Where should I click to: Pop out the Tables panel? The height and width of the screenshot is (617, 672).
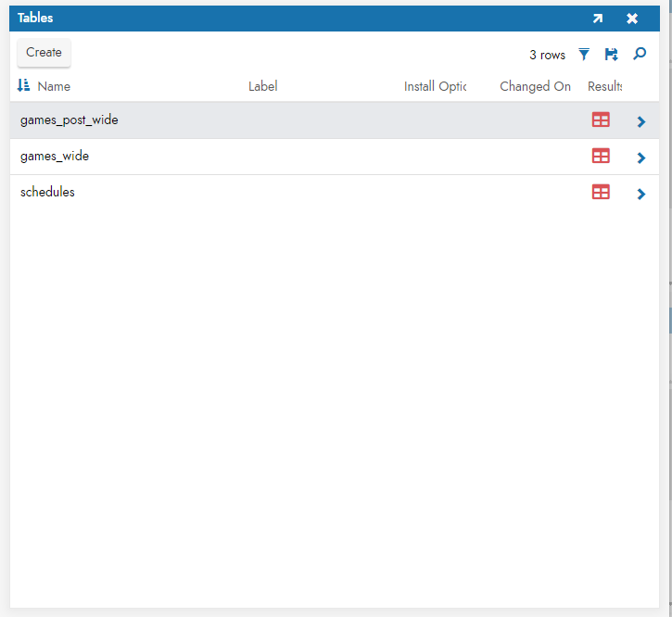[598, 19]
